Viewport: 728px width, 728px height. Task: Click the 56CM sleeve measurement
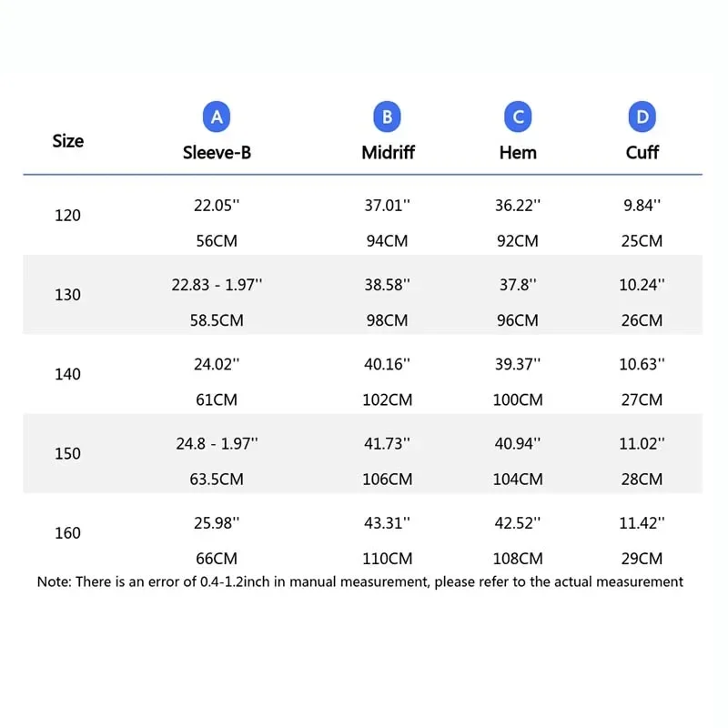click(217, 241)
